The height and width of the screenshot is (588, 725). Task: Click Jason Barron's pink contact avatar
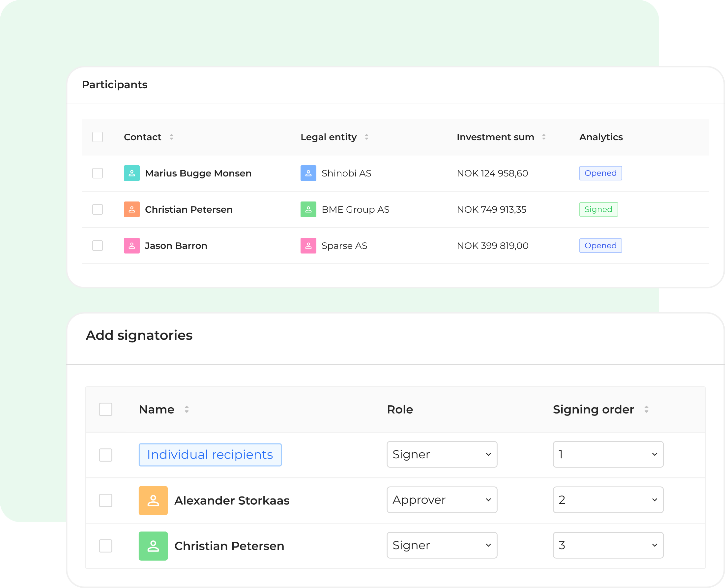click(131, 246)
